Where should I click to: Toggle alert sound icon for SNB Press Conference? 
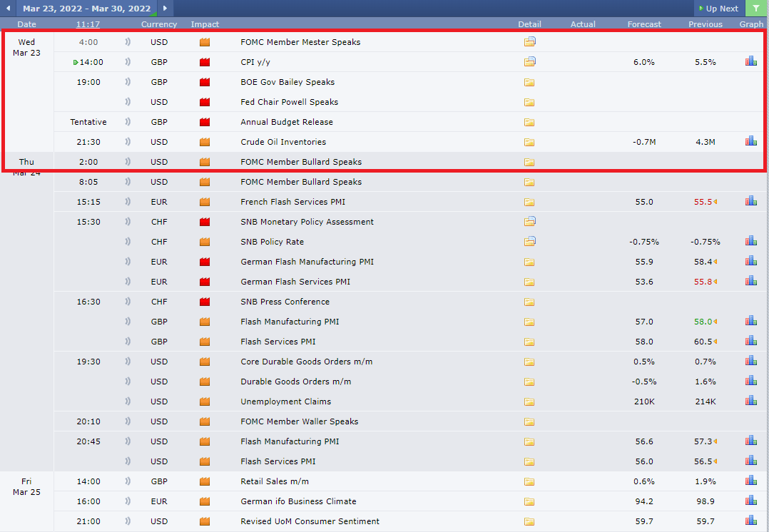128,302
